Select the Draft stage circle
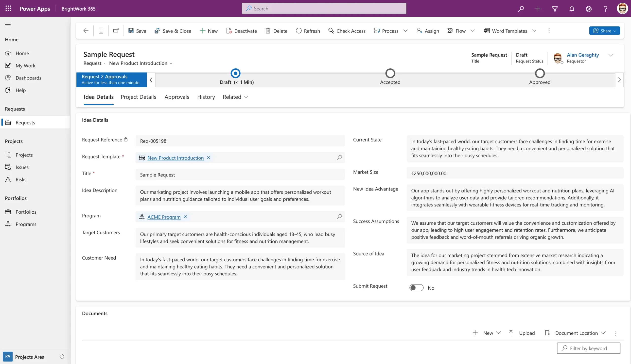Screen dimensions: 631x364 click(x=235, y=73)
